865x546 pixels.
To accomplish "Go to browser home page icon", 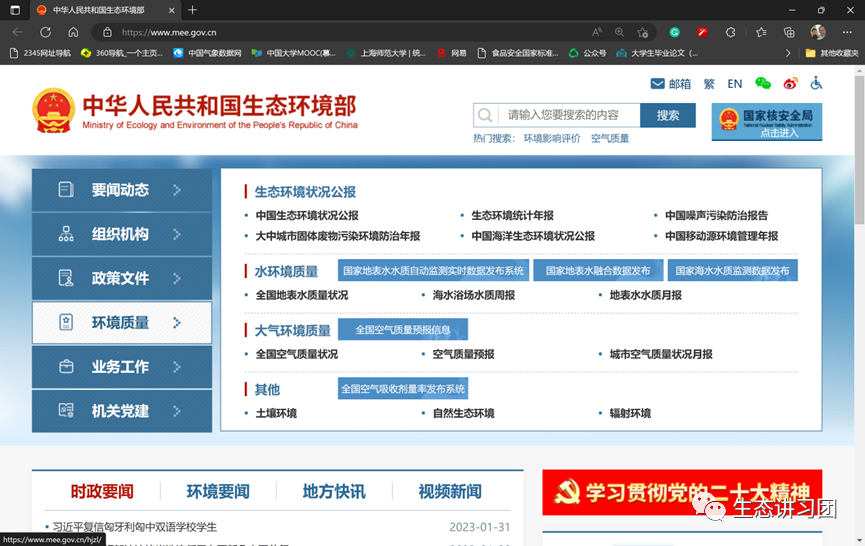I will coord(73,32).
